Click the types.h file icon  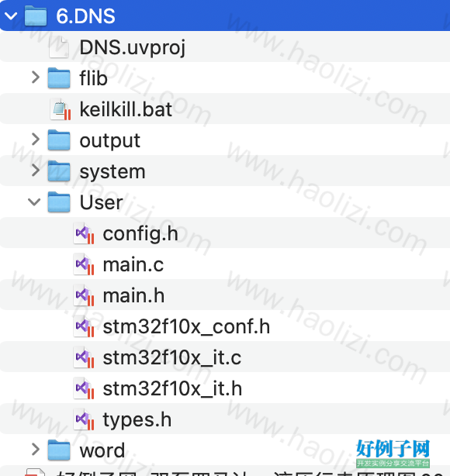click(84, 419)
